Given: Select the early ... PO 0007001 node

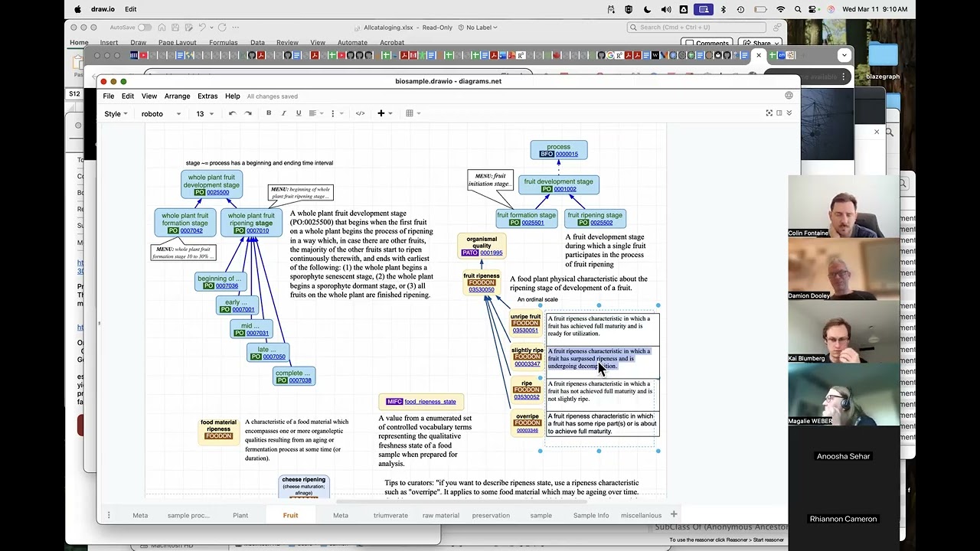Looking at the screenshot, I should [x=237, y=306].
